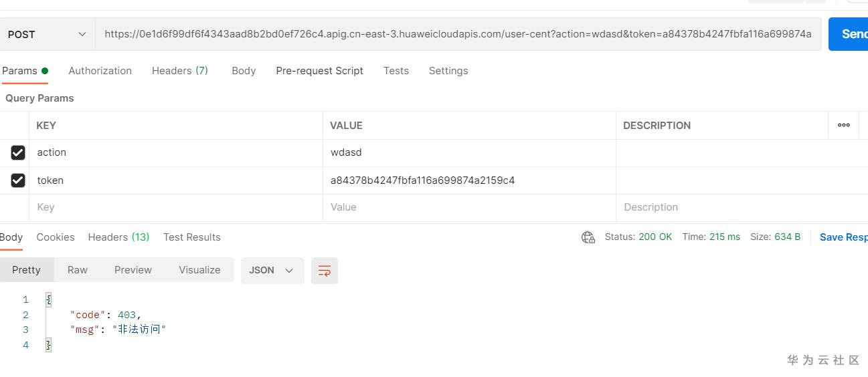Expand the JSON format dropdown

click(272, 271)
